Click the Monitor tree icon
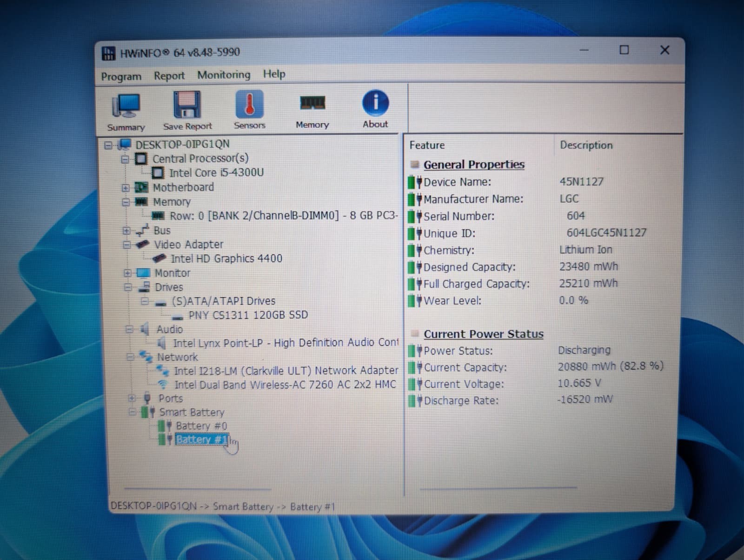The height and width of the screenshot is (560, 744). point(143,273)
